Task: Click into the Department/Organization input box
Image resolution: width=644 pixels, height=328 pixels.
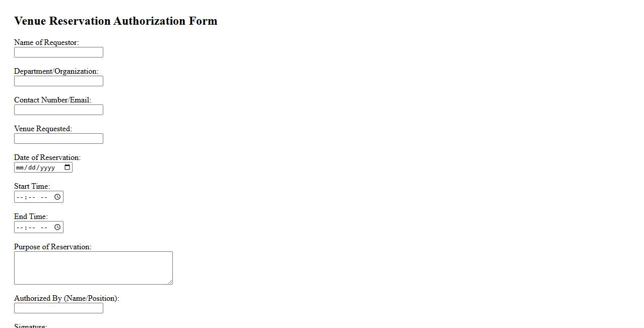Action: 58,81
